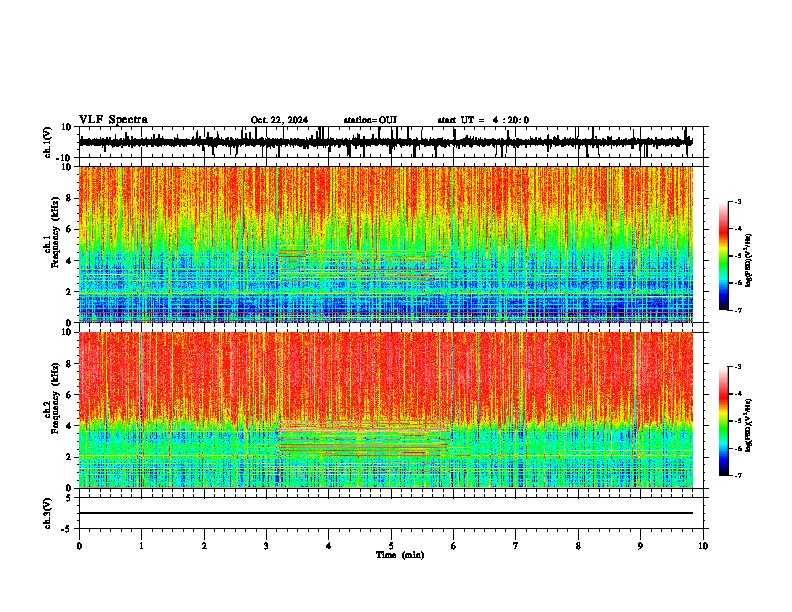
Task: Click the "-7" tick on ch.1 colorbar
Action: (738, 310)
